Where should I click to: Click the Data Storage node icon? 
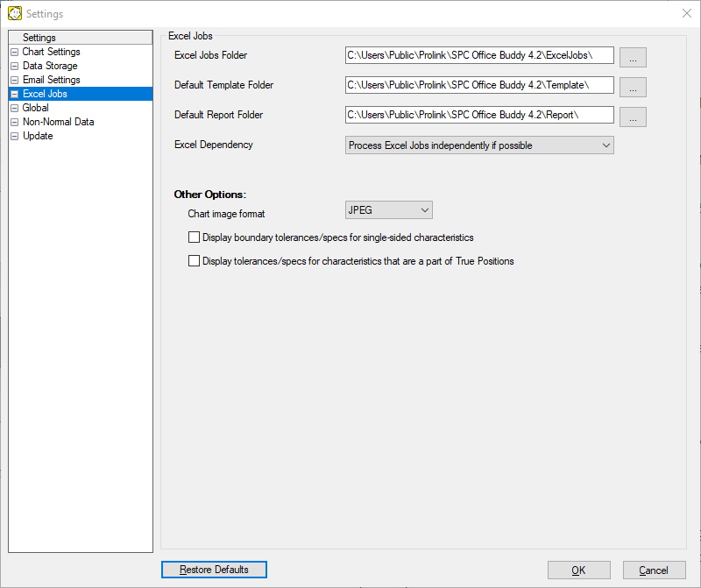coord(15,67)
